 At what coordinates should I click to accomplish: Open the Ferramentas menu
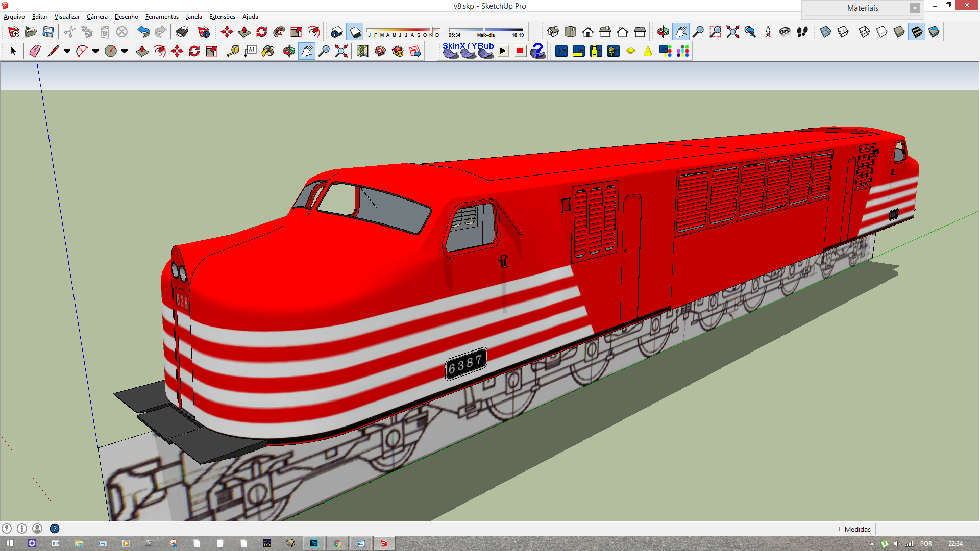click(x=162, y=17)
